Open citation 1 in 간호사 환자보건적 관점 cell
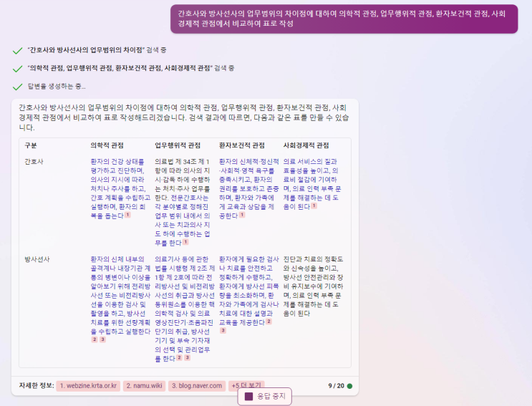This screenshot has width=532, height=406. point(242,215)
